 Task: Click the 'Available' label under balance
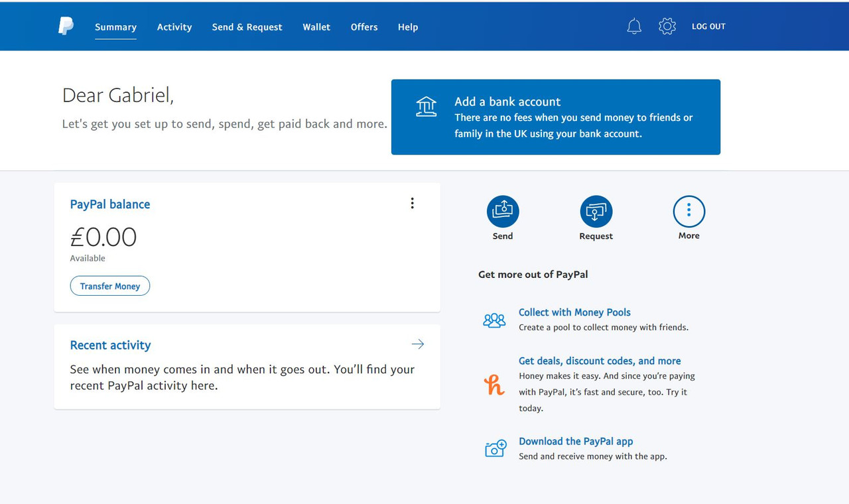point(88,258)
